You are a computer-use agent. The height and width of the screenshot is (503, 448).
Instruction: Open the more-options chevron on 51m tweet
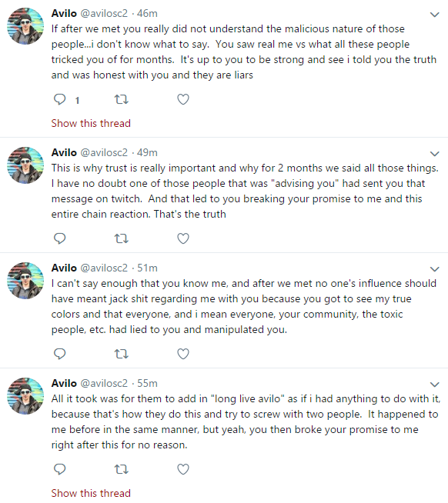[434, 269]
